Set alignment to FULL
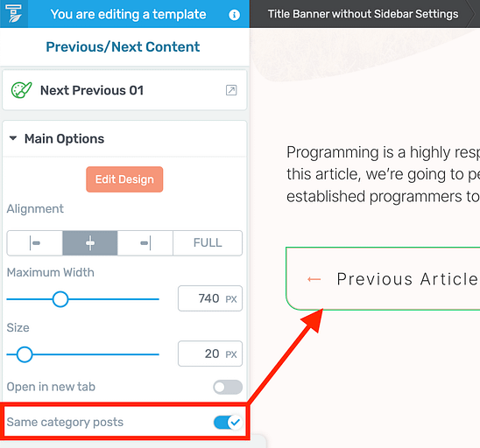The image size is (480, 448). click(208, 243)
